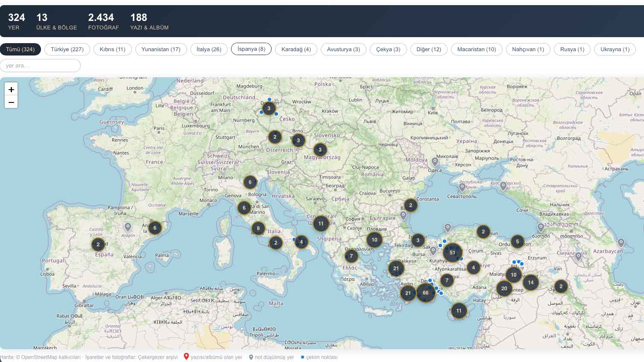The height and width of the screenshot is (362, 644).
Task: Show only Yunanistan (17) places
Action: click(161, 49)
